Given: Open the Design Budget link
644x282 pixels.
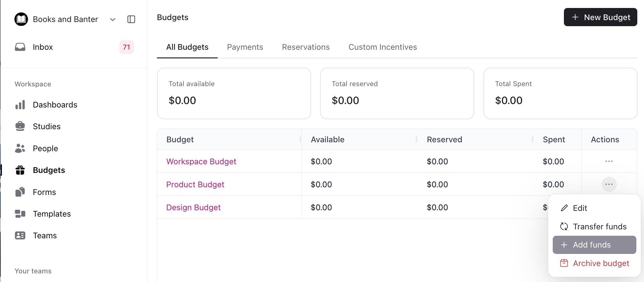Looking at the screenshot, I should (x=193, y=208).
